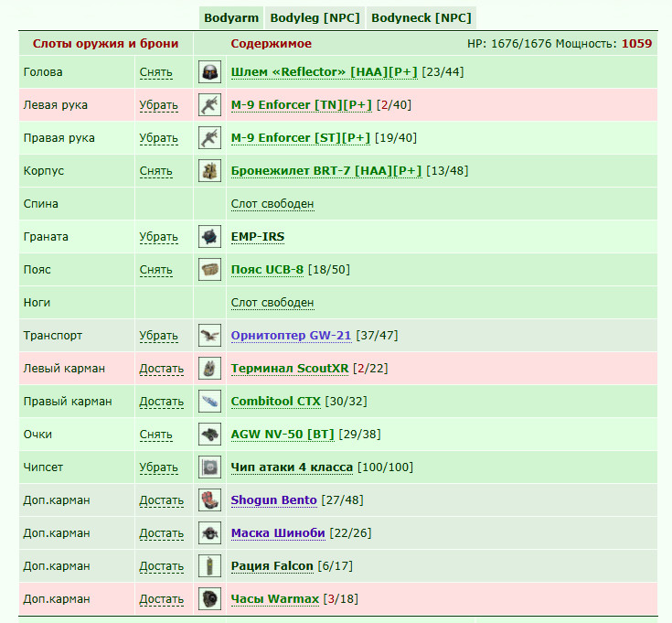
Task: Open the Пояс UCB-8 item link
Action: tap(267, 270)
